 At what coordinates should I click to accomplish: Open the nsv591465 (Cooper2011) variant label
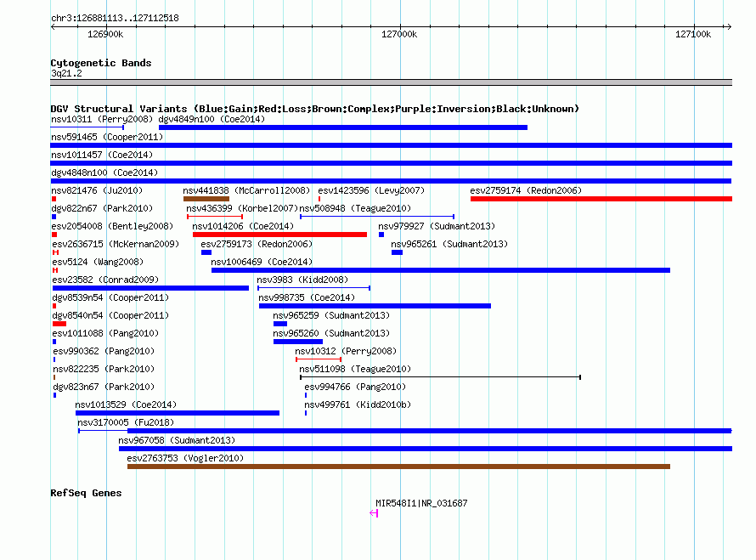tap(107, 137)
